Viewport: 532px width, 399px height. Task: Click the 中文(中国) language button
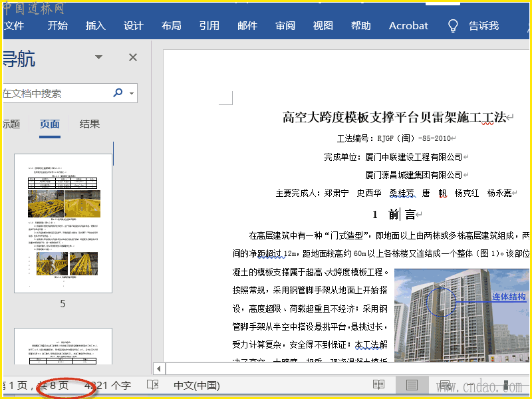(196, 385)
